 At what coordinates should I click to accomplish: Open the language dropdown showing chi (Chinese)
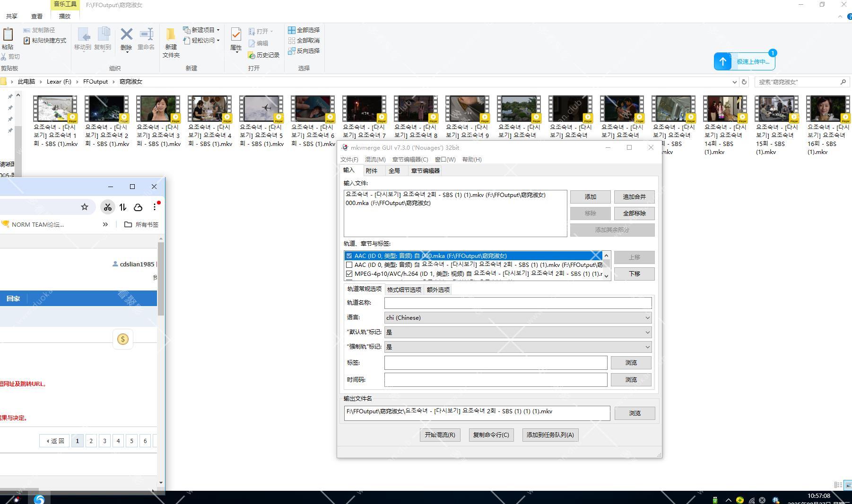tap(518, 318)
